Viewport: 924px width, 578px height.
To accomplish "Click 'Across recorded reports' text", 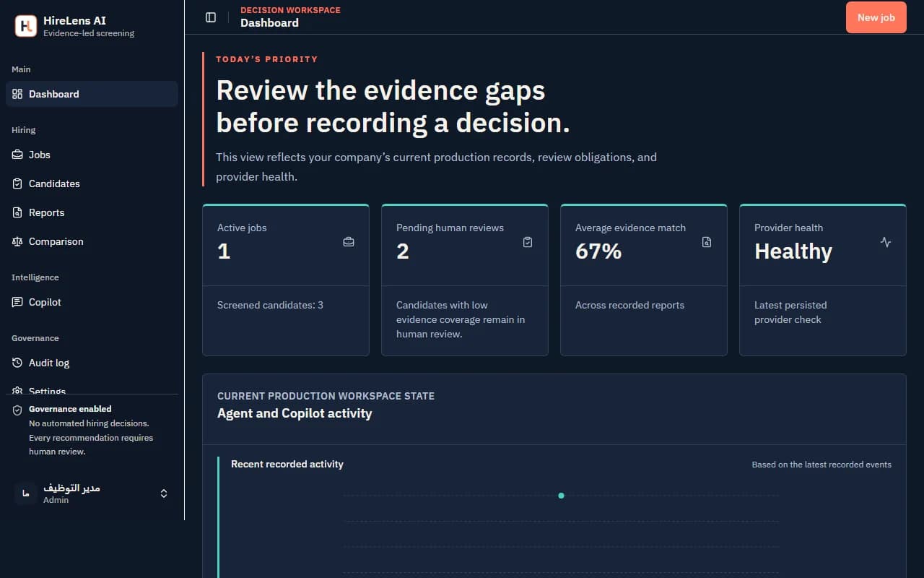I will pyautogui.click(x=629, y=305).
